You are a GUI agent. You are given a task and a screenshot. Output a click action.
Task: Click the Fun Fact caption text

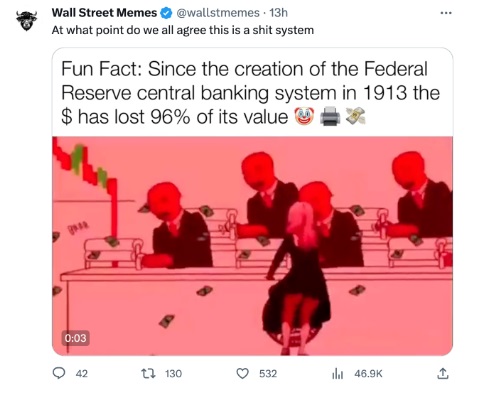(250, 93)
